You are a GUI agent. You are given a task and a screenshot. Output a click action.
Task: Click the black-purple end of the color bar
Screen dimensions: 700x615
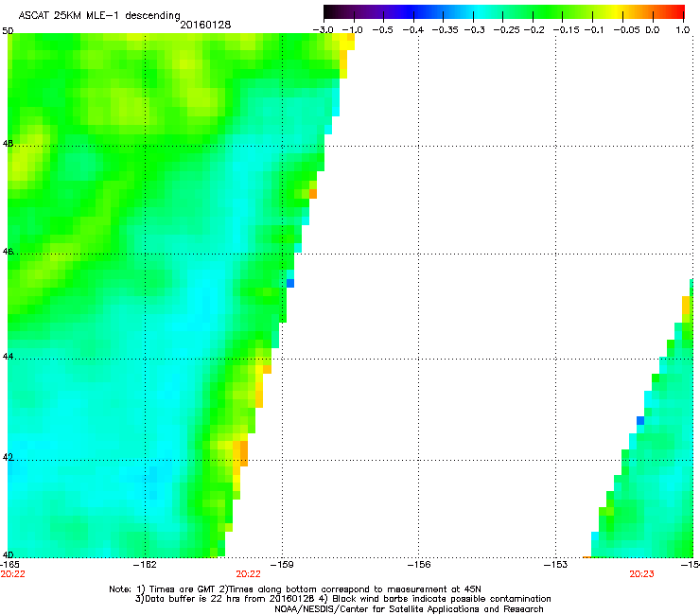pyautogui.click(x=333, y=11)
